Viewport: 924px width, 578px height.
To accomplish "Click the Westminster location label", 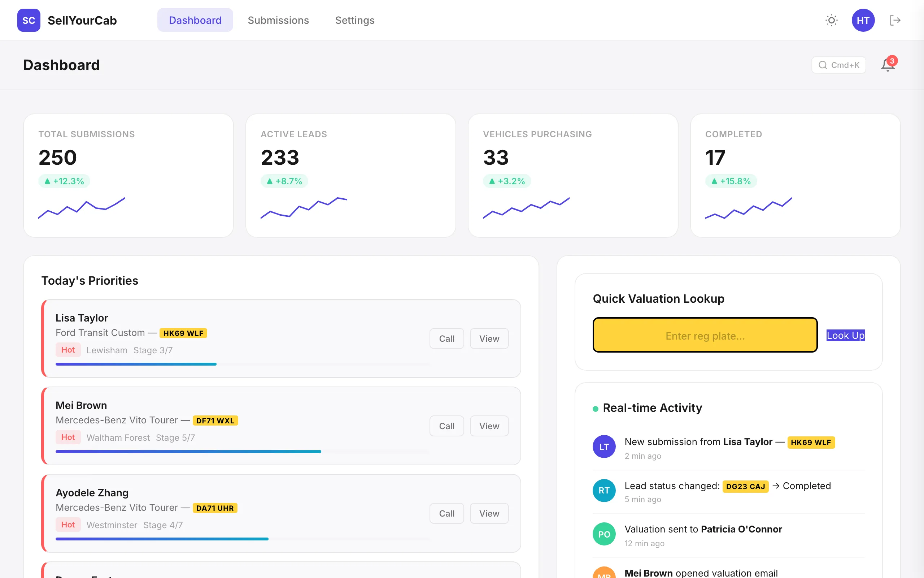I will (112, 525).
